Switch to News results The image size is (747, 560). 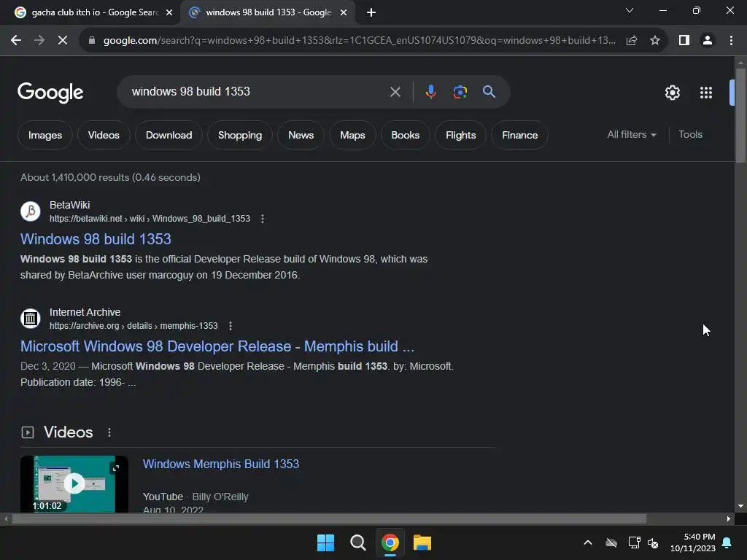tap(301, 135)
